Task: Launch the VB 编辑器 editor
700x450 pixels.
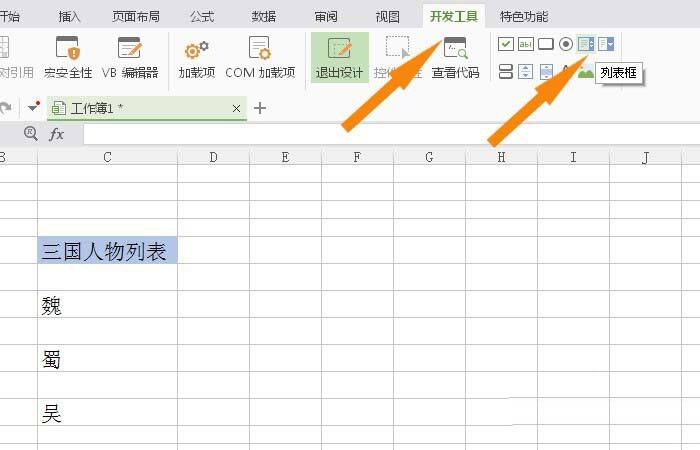Action: 130,58
